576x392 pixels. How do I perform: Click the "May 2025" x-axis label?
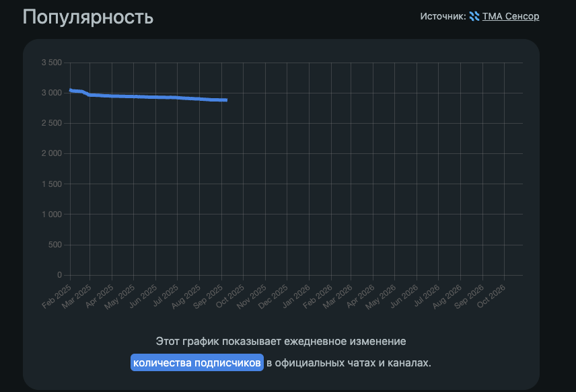120,297
